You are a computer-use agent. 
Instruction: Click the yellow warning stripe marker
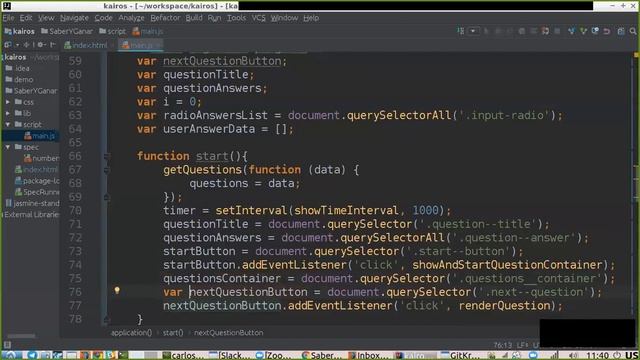[636, 55]
